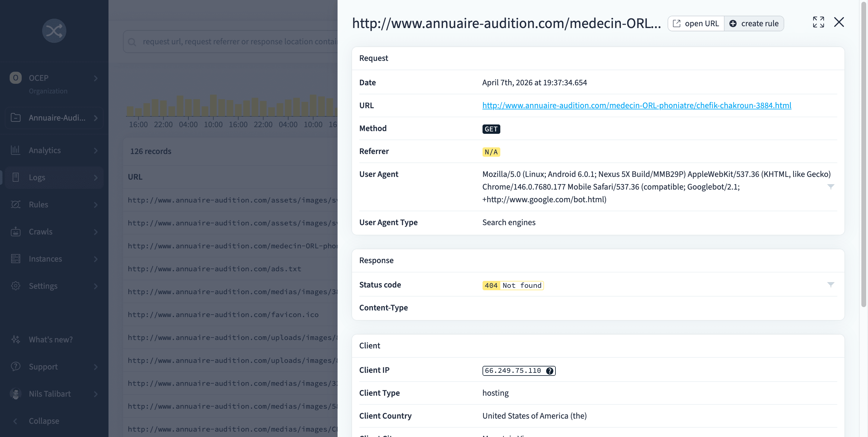Go to the Rules section
This screenshot has height=437, width=868.
(54, 205)
